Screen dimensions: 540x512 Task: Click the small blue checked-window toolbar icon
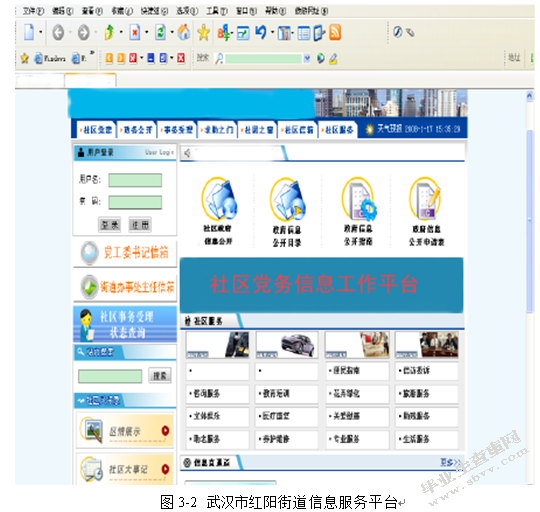tap(243, 33)
